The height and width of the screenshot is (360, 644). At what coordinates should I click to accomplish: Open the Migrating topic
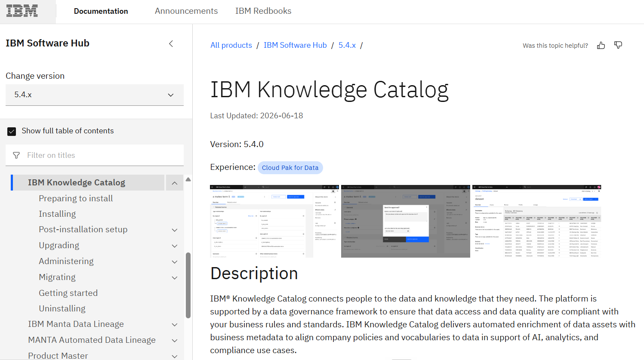[x=57, y=277]
